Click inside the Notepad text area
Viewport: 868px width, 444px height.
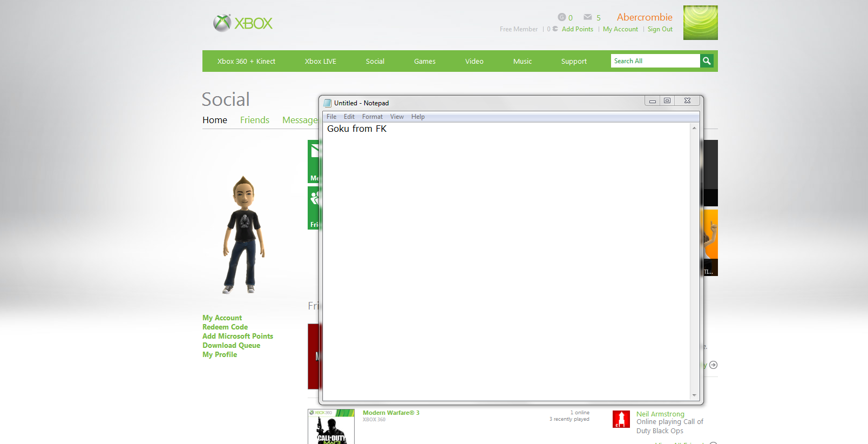pos(506,261)
